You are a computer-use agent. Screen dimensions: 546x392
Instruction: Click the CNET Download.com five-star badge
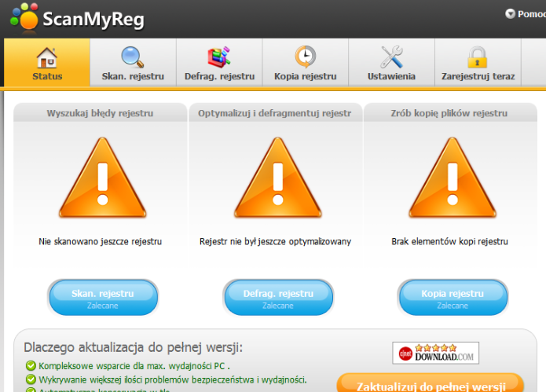(435, 353)
